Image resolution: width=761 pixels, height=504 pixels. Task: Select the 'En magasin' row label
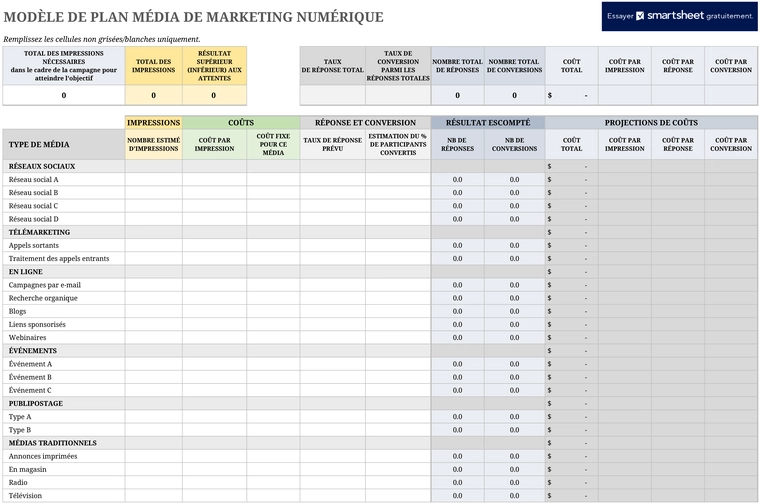28,469
